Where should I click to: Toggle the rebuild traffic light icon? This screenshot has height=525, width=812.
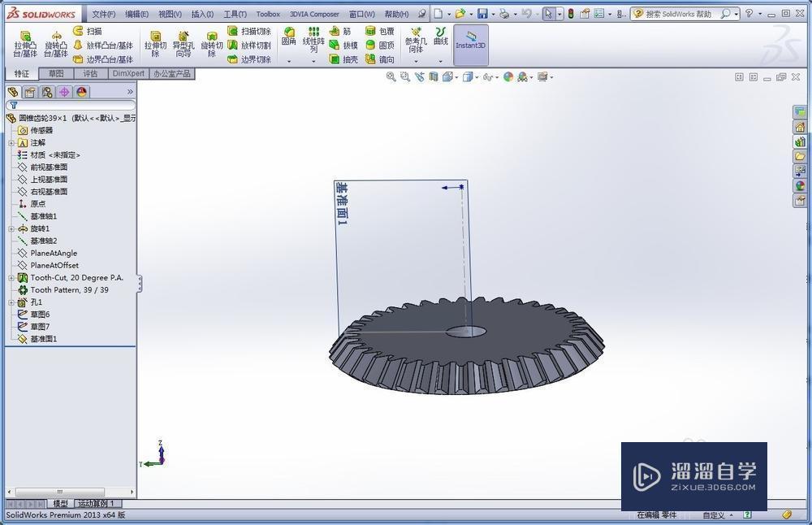(570, 14)
